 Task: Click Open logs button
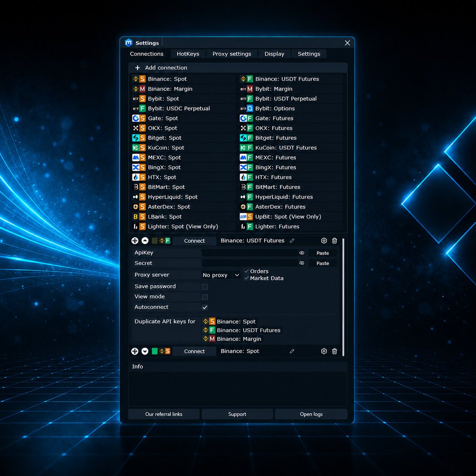(x=311, y=414)
